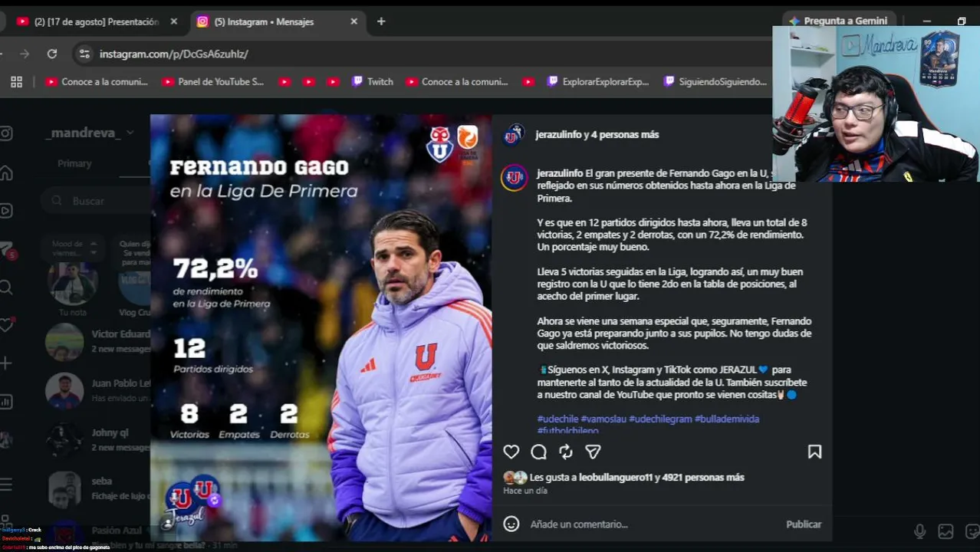
Task: Open the Chrome apps grid icon
Action: click(16, 81)
